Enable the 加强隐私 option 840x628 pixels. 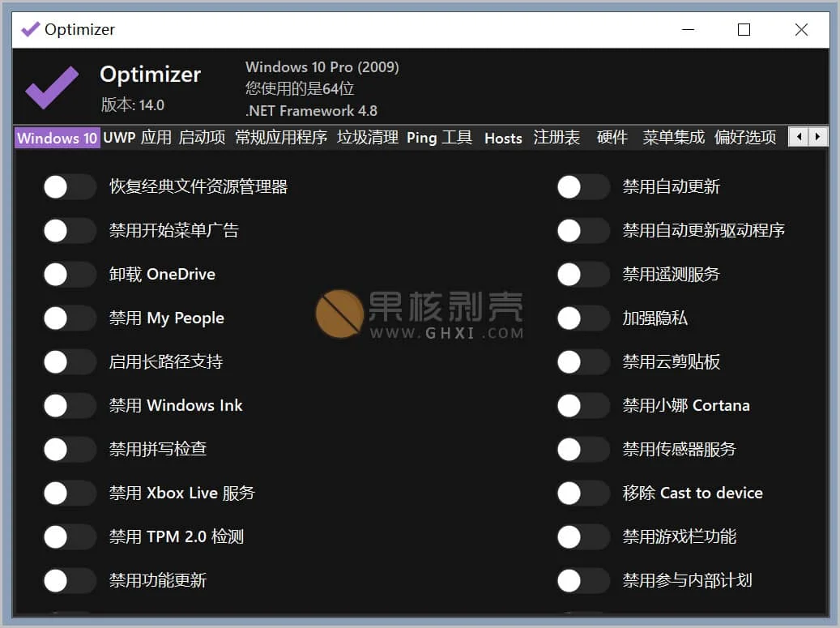coord(582,318)
